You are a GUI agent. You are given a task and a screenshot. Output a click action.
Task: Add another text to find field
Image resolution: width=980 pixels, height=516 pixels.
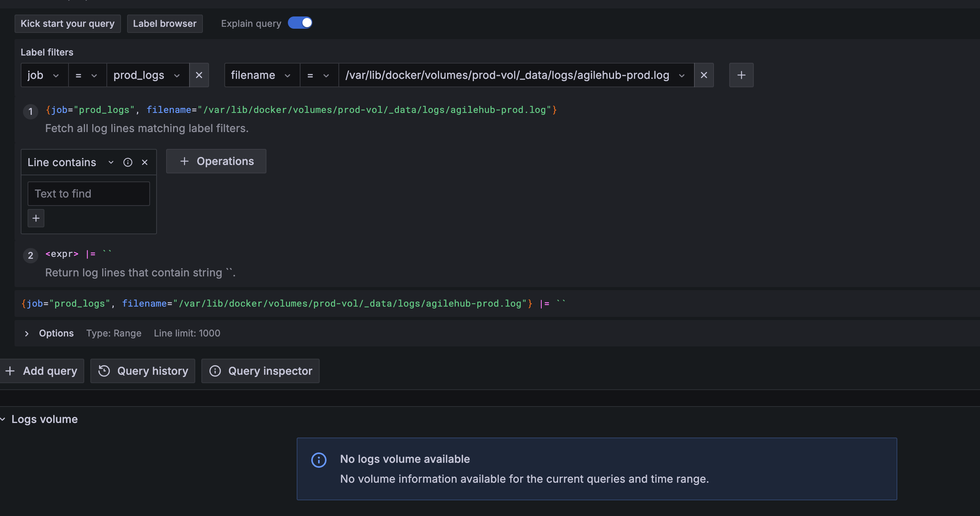point(36,218)
